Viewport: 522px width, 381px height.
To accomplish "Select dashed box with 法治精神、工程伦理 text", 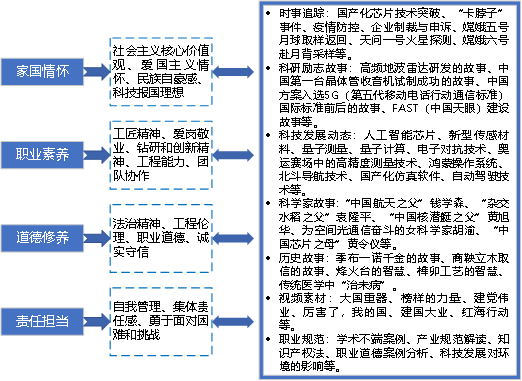I will (x=161, y=238).
